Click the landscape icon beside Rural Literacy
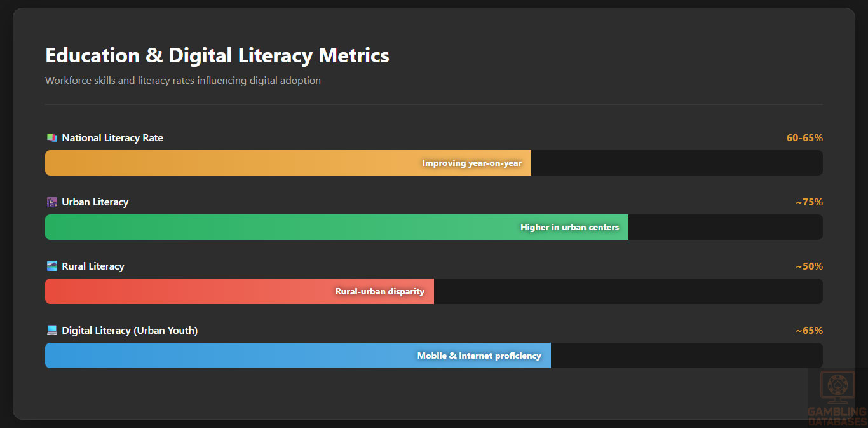The image size is (868, 428). tap(51, 266)
